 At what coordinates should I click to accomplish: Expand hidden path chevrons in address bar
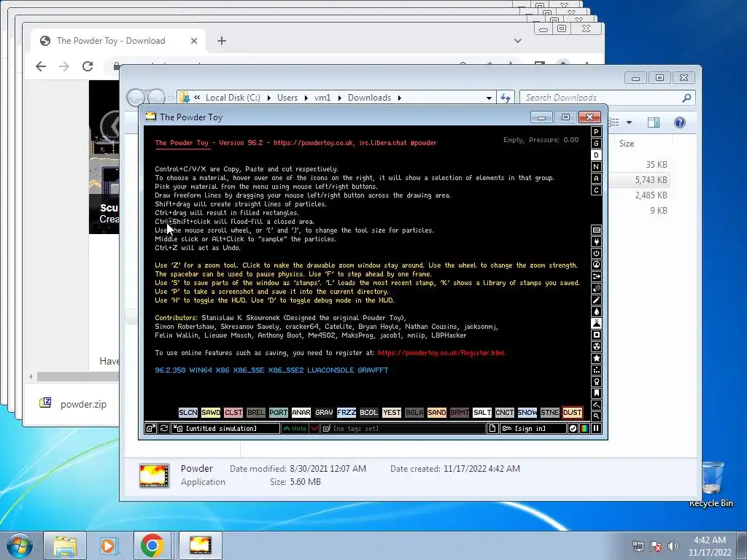point(197,98)
